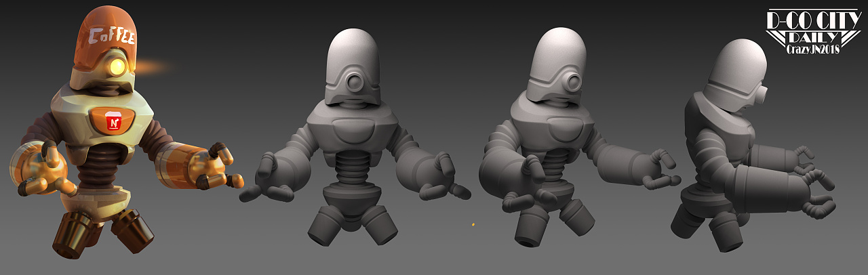This screenshot has height=275, width=868.
Task: Click the side-view robot's protruding eye lens
Action: click(x=763, y=93)
